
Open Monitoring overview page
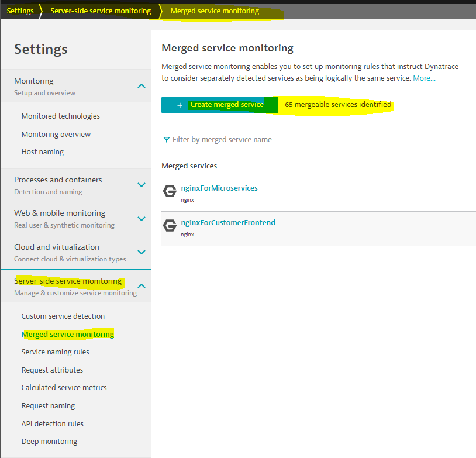pyautogui.click(x=56, y=135)
